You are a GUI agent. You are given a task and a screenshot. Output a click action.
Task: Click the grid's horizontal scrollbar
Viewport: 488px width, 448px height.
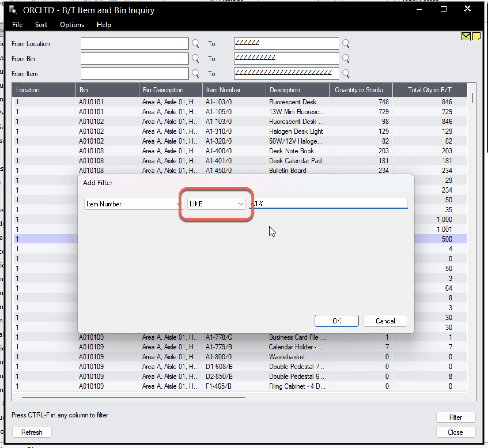tap(134, 397)
